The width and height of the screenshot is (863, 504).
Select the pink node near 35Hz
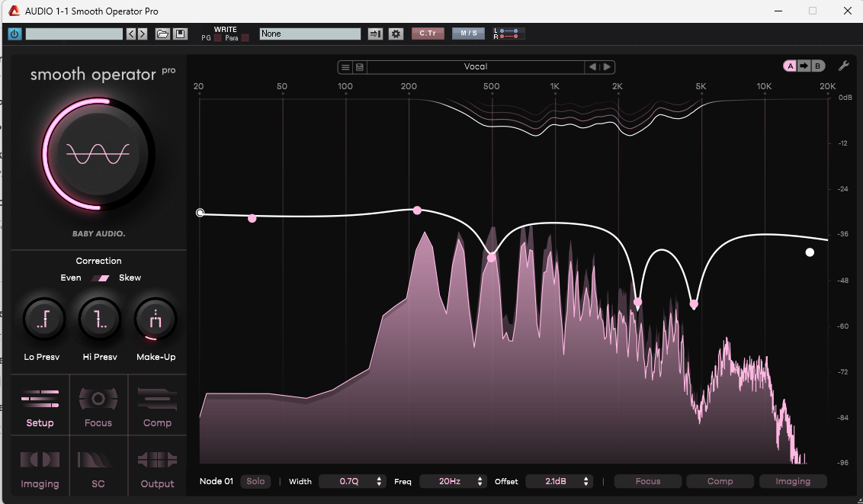[252, 218]
